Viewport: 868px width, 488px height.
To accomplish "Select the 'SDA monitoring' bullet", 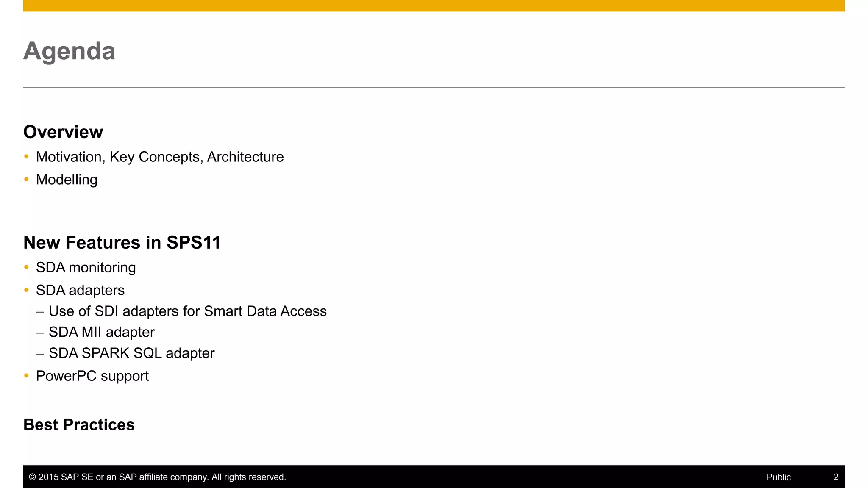I will click(86, 268).
